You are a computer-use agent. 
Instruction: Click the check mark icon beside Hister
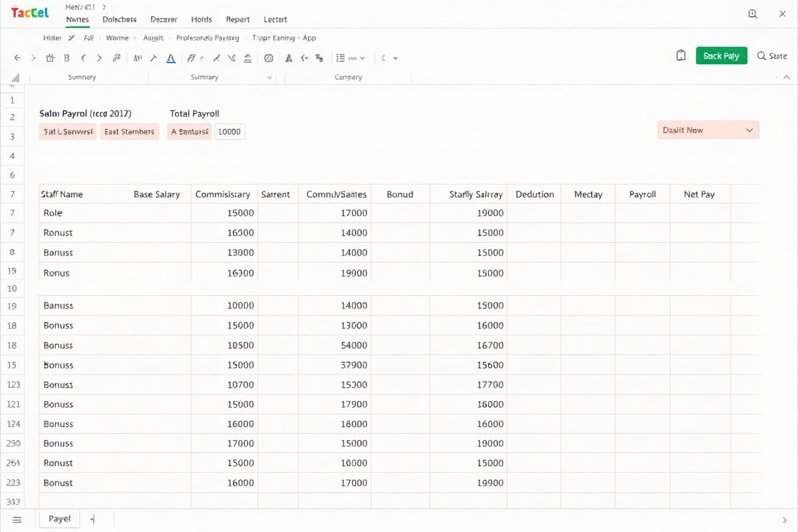point(71,38)
